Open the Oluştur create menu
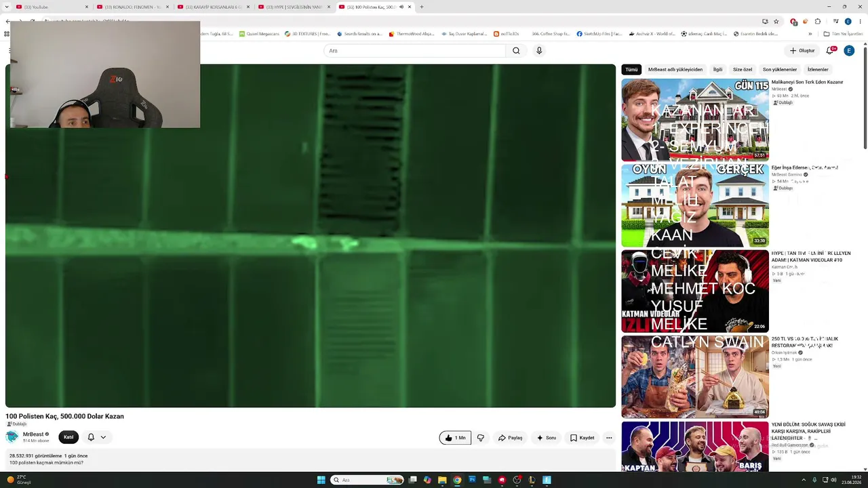The height and width of the screenshot is (488, 868). 802,51
